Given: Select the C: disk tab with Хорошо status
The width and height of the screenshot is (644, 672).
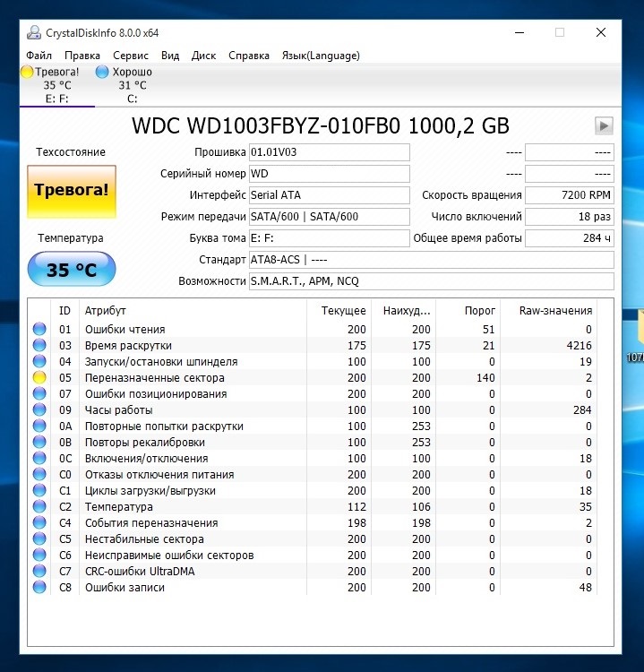Looking at the screenshot, I should pyautogui.click(x=133, y=85).
